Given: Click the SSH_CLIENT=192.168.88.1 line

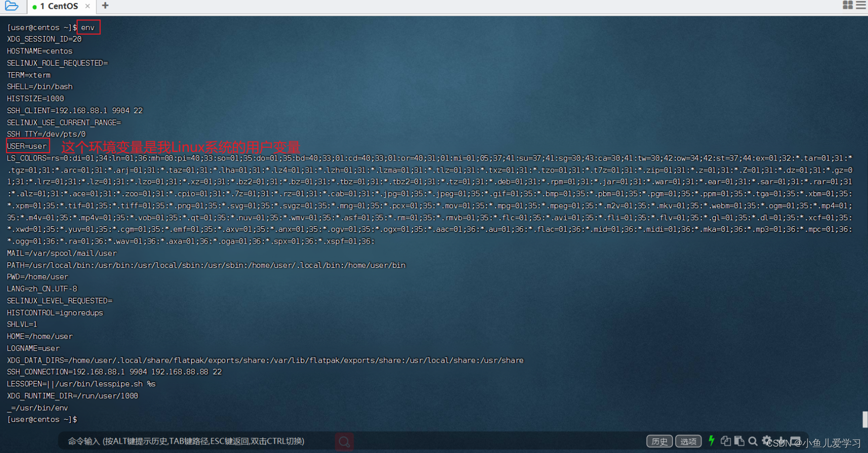Looking at the screenshot, I should tap(75, 111).
